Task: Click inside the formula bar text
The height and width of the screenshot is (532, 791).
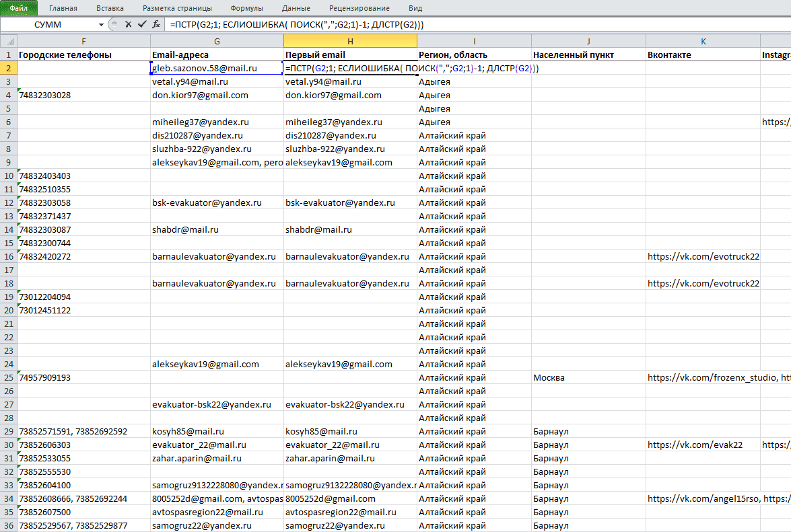Action: [297, 25]
